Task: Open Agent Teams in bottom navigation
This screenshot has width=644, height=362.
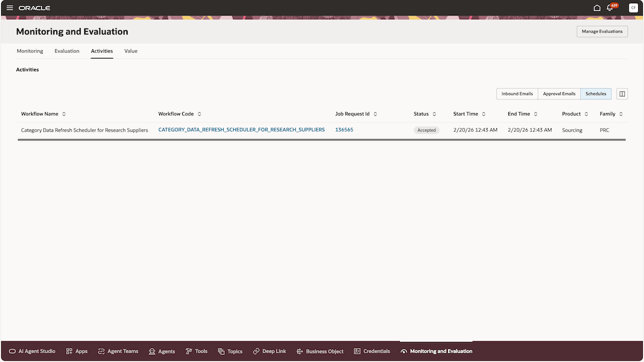Action: (x=118, y=351)
